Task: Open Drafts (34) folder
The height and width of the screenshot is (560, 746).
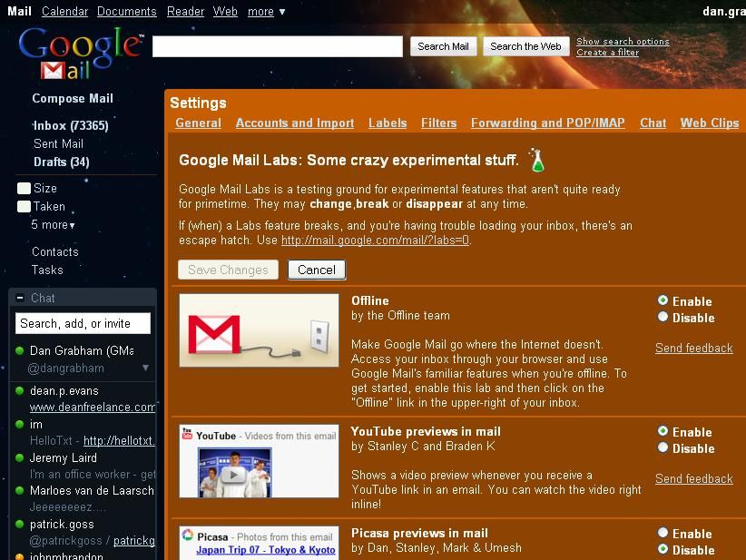Action: click(62, 162)
